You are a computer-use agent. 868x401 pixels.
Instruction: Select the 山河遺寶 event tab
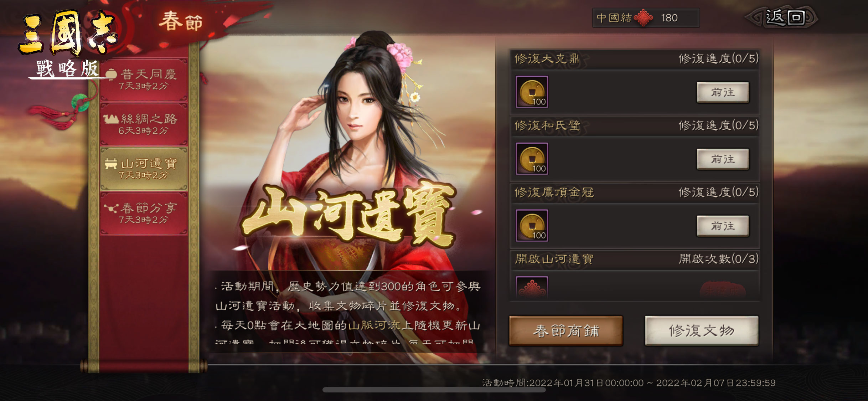[x=144, y=169]
